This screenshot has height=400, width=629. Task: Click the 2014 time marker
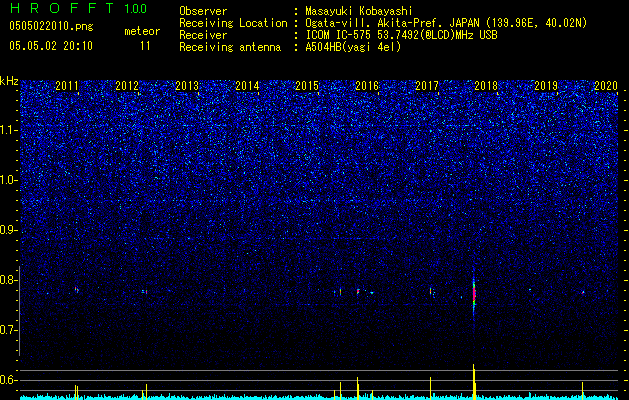[247, 85]
